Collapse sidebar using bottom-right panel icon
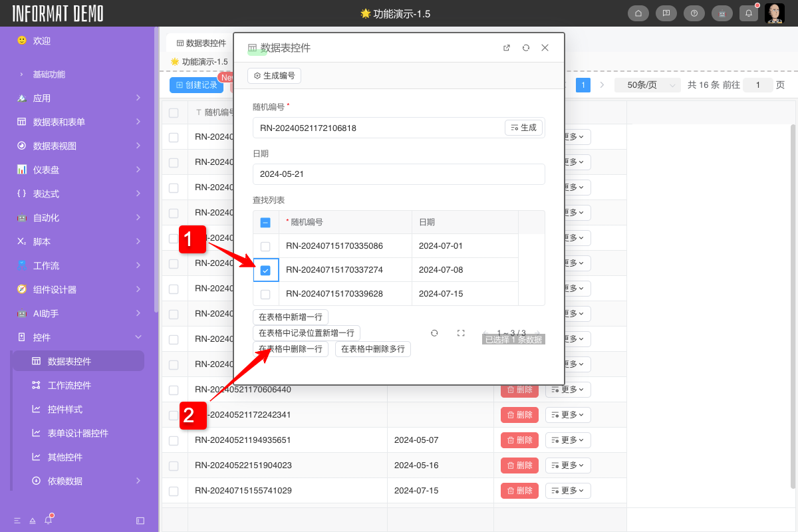This screenshot has height=532, width=798. tap(140, 520)
